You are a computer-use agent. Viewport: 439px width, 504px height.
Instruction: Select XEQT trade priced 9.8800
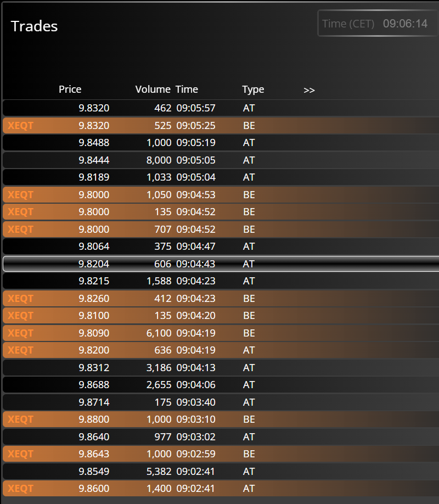click(221, 419)
